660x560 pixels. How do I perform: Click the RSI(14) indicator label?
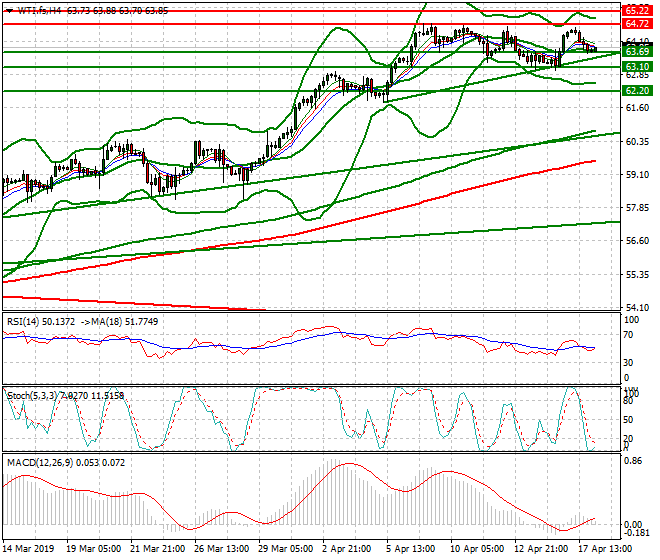click(23, 322)
